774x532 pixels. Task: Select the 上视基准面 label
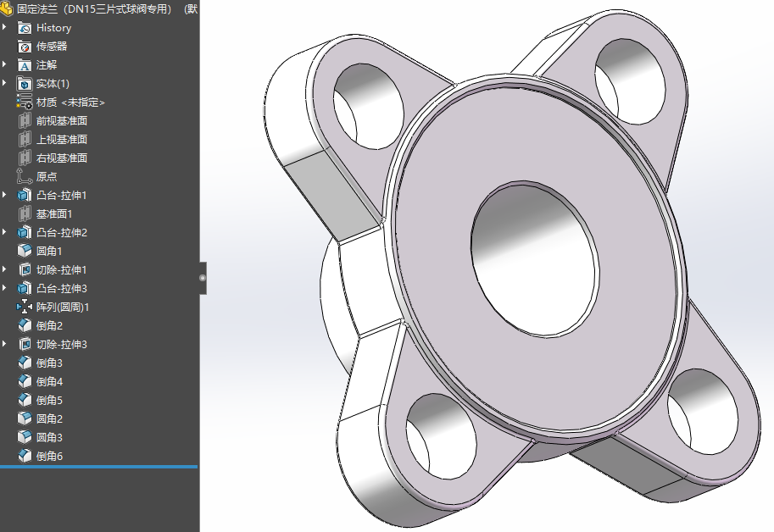(62, 140)
